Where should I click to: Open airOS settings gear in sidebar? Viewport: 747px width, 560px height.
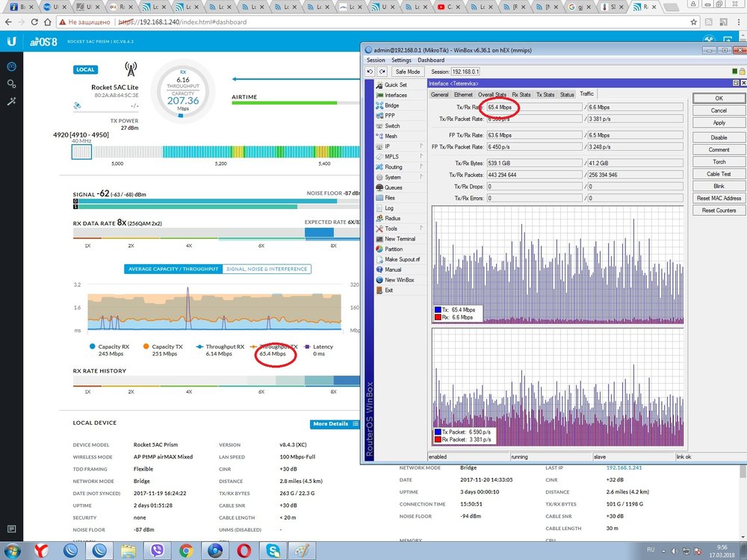pyautogui.click(x=11, y=84)
